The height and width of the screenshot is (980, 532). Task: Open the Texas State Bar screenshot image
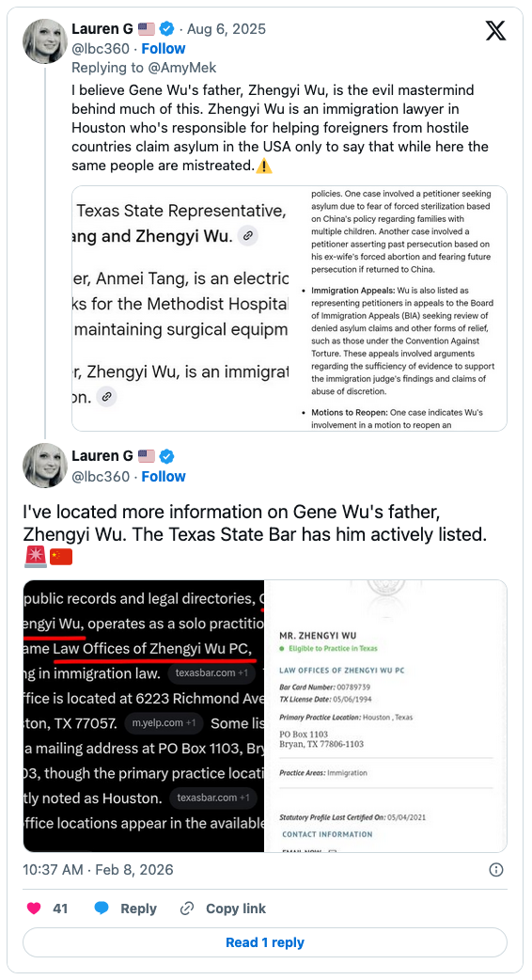pos(265,716)
